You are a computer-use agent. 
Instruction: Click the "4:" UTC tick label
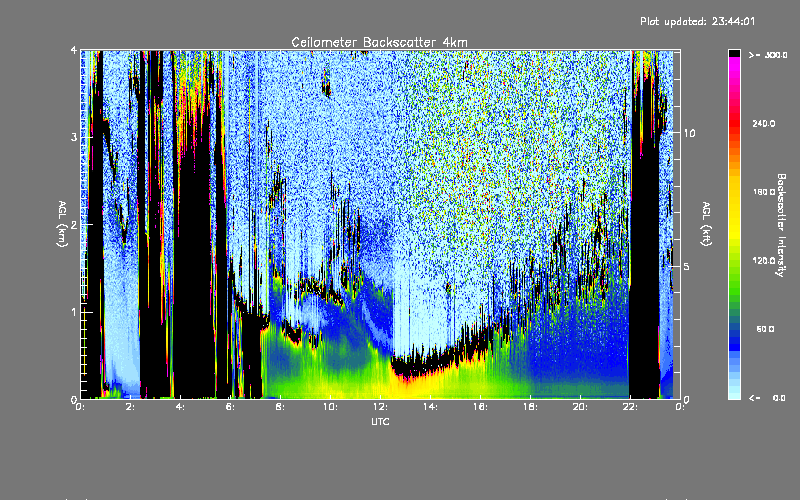tap(181, 407)
